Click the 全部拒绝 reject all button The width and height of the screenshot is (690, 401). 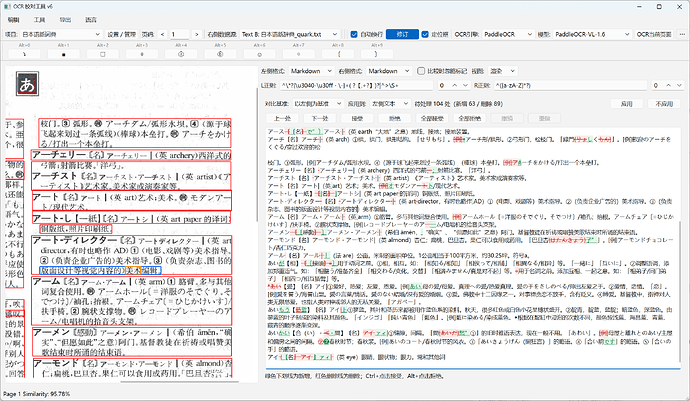point(470,118)
